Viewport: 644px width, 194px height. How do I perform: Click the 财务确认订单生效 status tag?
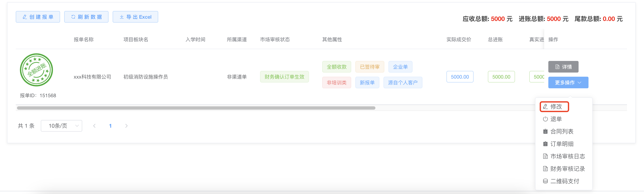[284, 77]
